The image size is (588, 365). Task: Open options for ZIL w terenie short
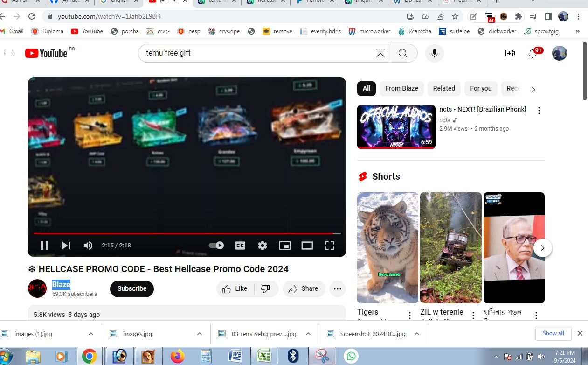tap(473, 316)
